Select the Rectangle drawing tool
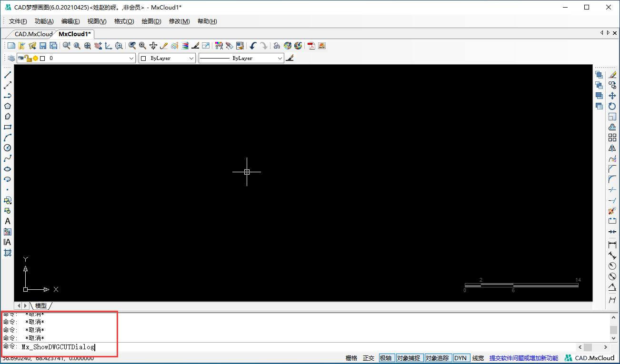This screenshot has width=620, height=364. point(8,127)
